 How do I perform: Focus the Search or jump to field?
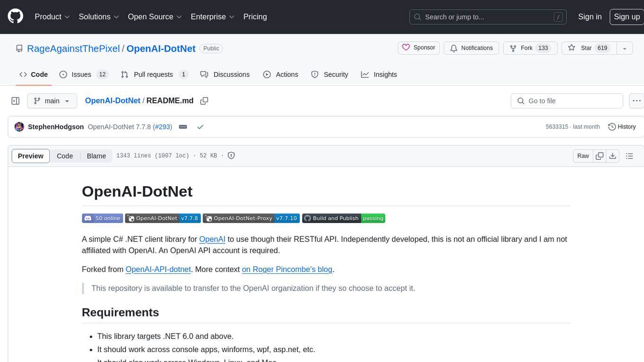click(x=489, y=17)
